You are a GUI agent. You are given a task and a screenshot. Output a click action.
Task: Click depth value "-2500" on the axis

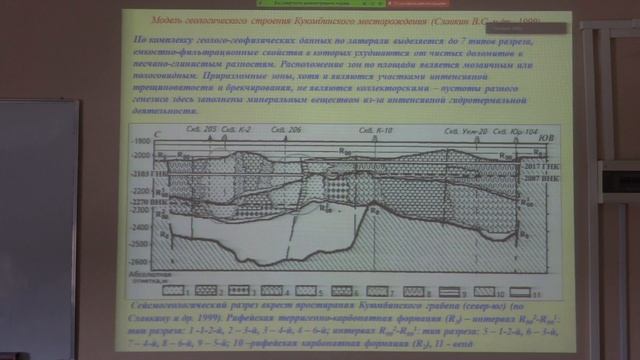coord(139,244)
